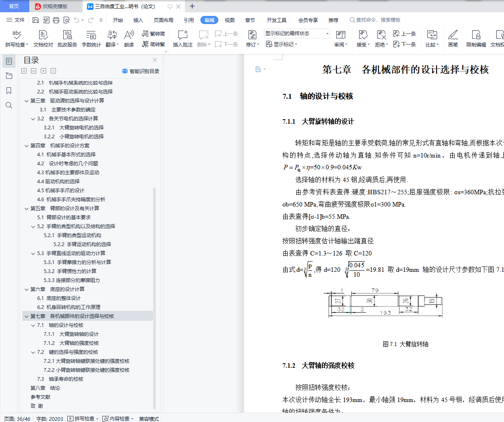
Task: Open the 文件 menu
Action: [16, 20]
